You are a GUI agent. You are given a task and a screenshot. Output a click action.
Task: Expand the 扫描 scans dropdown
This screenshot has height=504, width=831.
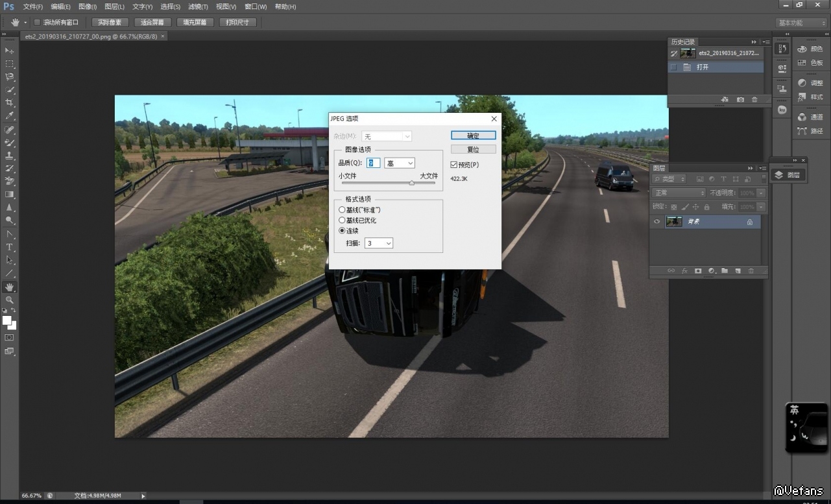click(379, 243)
